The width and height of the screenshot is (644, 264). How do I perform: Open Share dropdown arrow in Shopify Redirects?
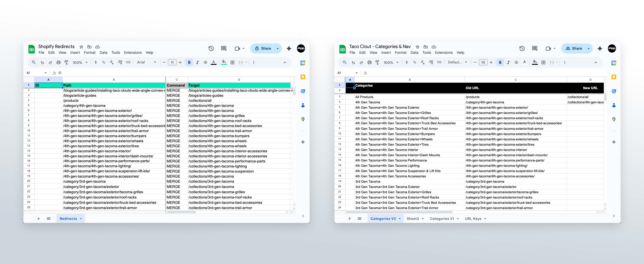(x=277, y=48)
